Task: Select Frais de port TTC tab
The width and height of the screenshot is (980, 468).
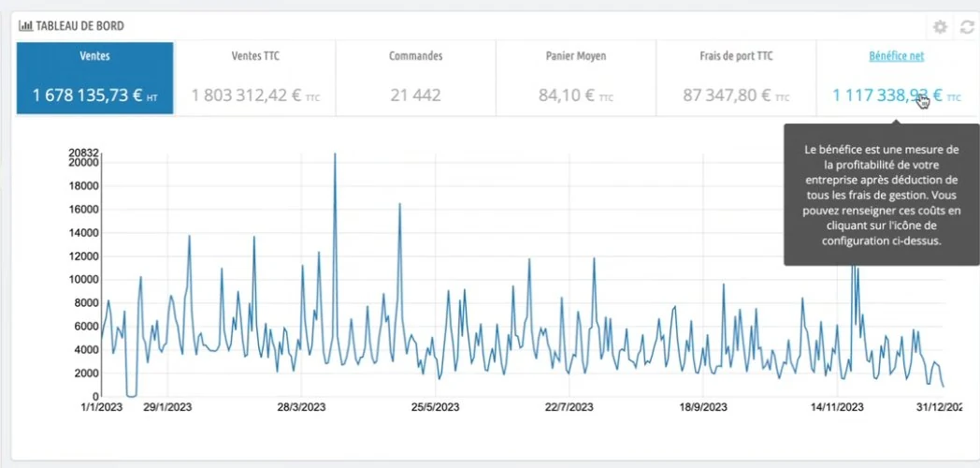Action: (736, 79)
